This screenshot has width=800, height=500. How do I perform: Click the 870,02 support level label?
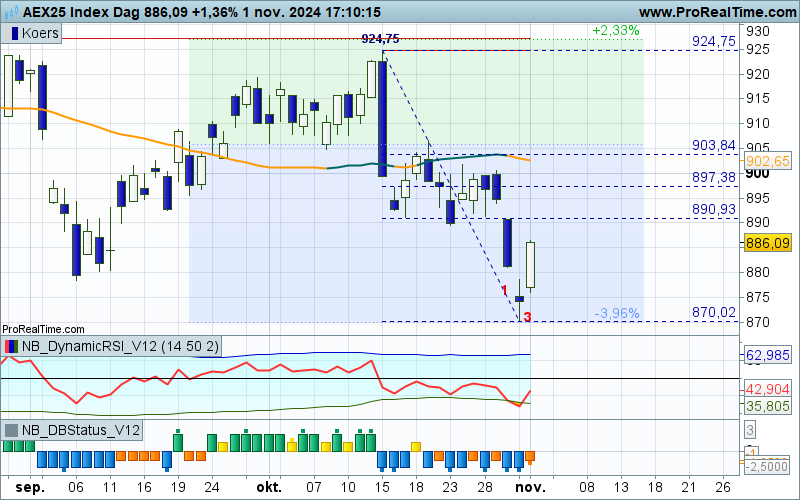[x=714, y=313]
